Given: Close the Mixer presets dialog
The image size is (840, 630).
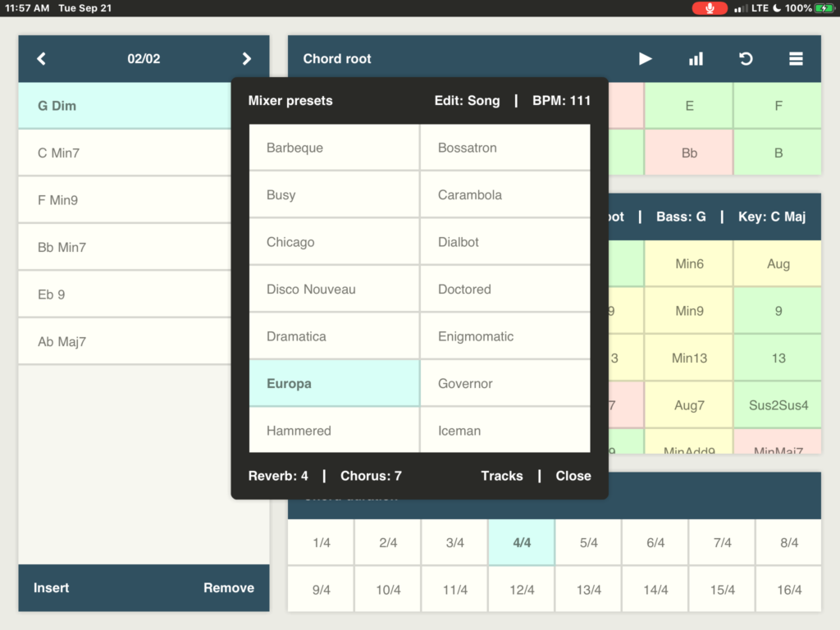Looking at the screenshot, I should tap(573, 476).
